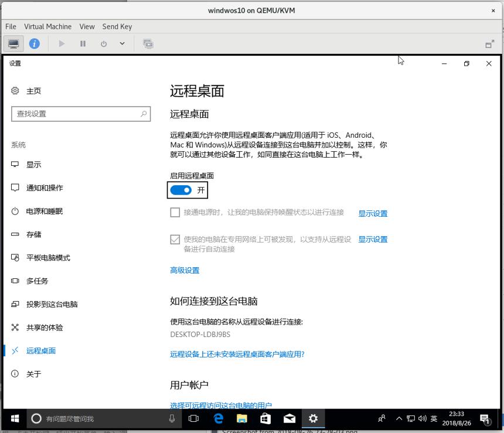Show the graphical console monitor view
The image size is (504, 433).
(x=13, y=44)
